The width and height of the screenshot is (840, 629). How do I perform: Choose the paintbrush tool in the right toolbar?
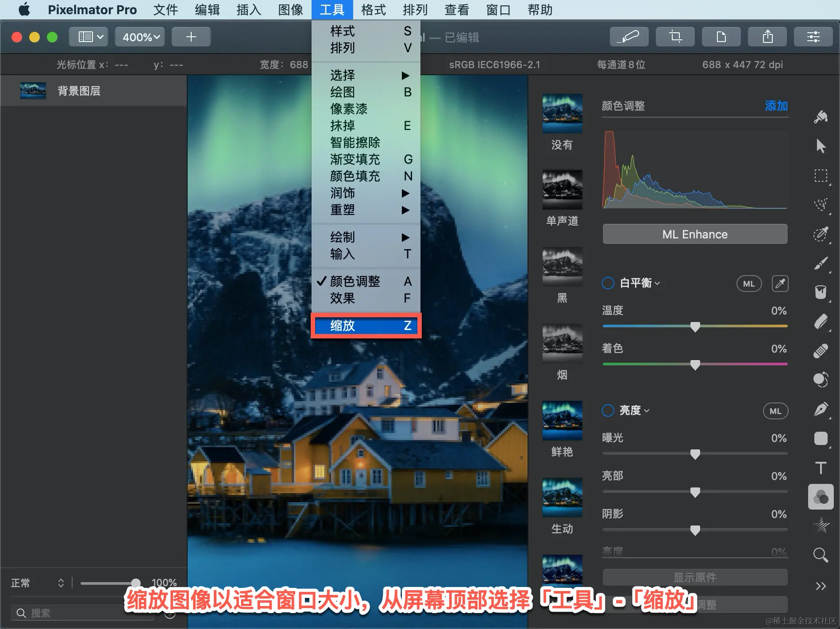[821, 263]
